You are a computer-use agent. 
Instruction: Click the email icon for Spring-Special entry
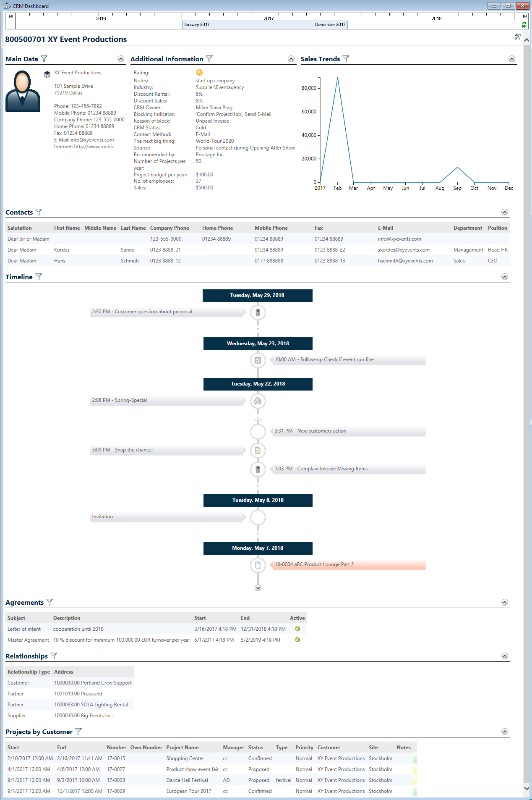click(258, 401)
